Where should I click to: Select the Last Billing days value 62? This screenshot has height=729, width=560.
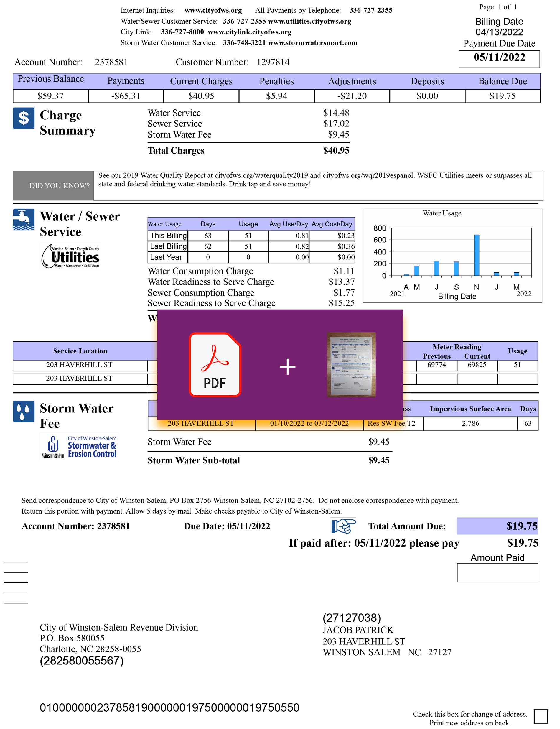click(208, 246)
